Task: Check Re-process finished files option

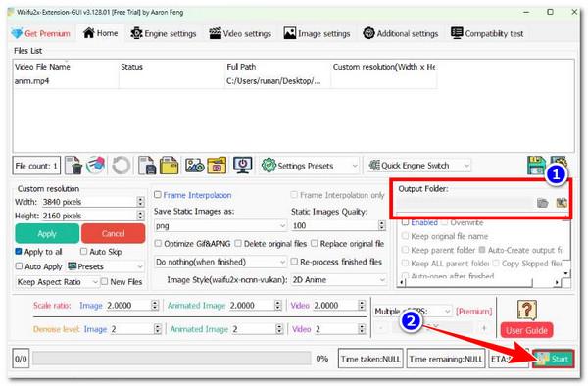Action: (x=294, y=262)
